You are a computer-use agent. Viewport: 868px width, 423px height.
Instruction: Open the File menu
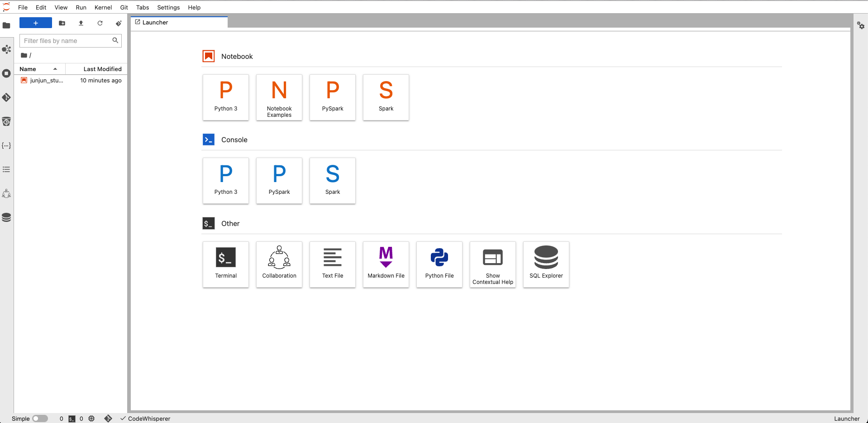[23, 7]
